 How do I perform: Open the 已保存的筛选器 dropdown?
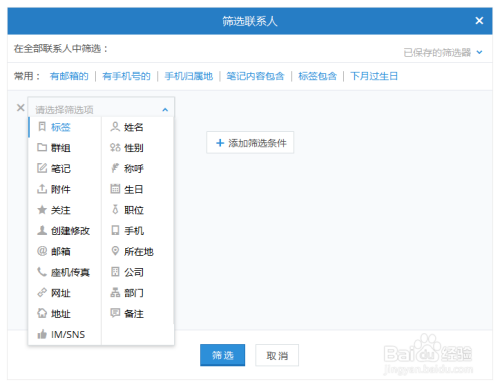[x=443, y=52]
